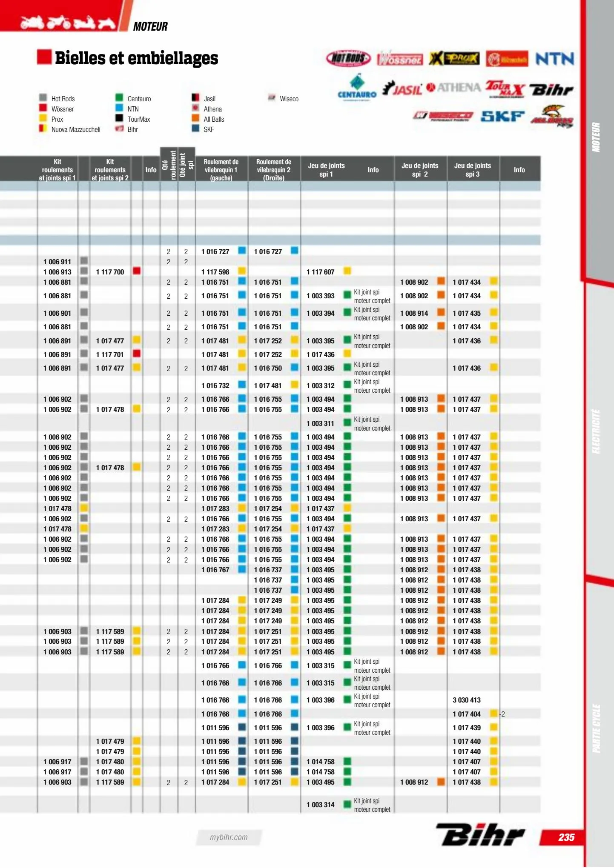Click Jeu de joints spi 3 header
The width and height of the screenshot is (614, 868).
tap(473, 170)
